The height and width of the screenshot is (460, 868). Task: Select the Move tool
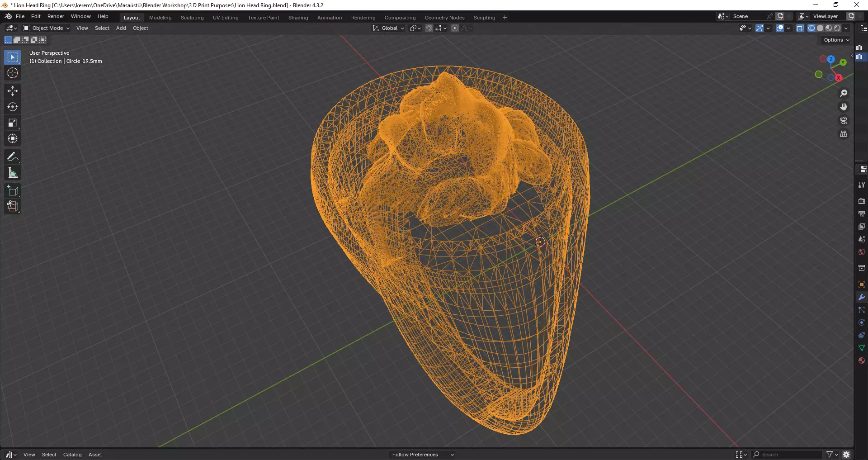(x=13, y=91)
